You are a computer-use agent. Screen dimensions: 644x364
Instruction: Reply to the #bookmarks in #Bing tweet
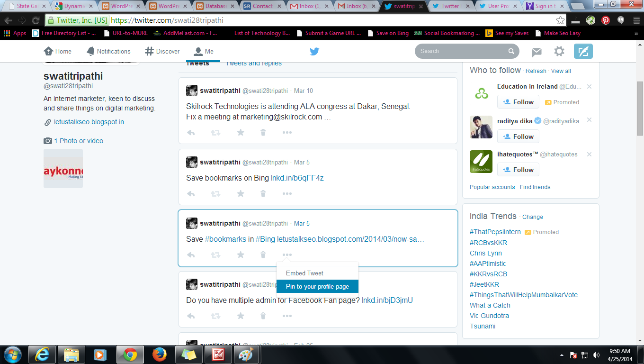(191, 255)
